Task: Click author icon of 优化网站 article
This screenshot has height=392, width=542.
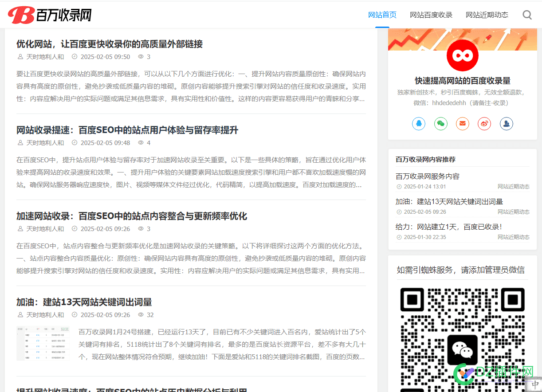Action: pyautogui.click(x=20, y=57)
